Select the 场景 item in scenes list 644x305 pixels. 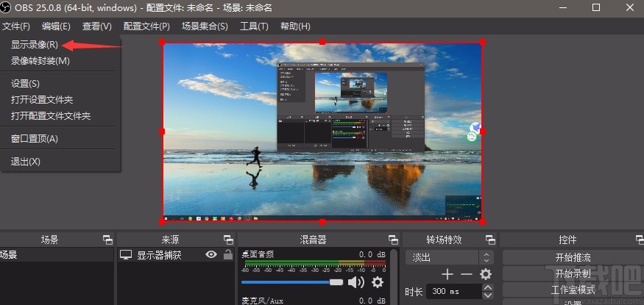pos(57,255)
